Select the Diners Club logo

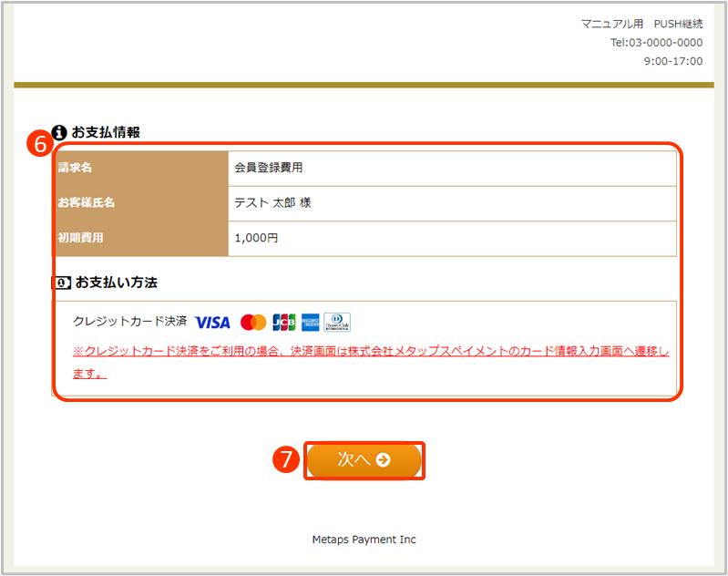tap(337, 323)
